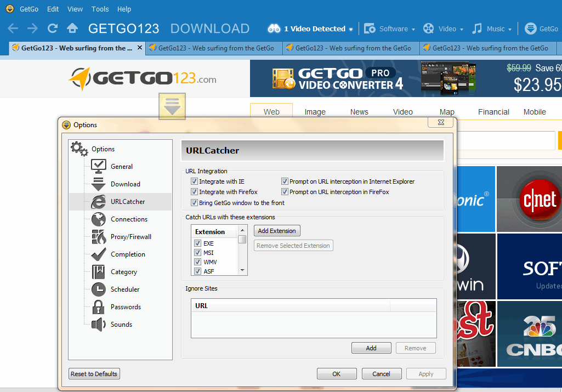Expand the Music dropdown arrow
This screenshot has height=392, width=562.
click(x=510, y=30)
